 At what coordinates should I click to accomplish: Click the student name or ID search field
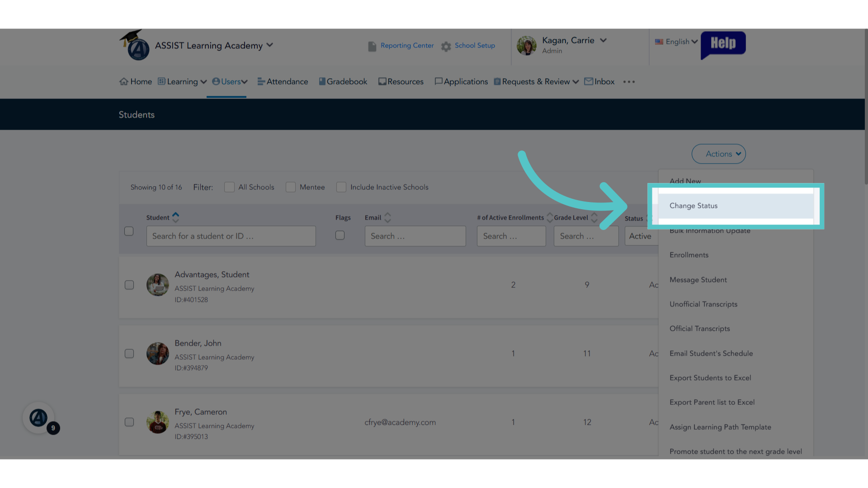(x=231, y=236)
